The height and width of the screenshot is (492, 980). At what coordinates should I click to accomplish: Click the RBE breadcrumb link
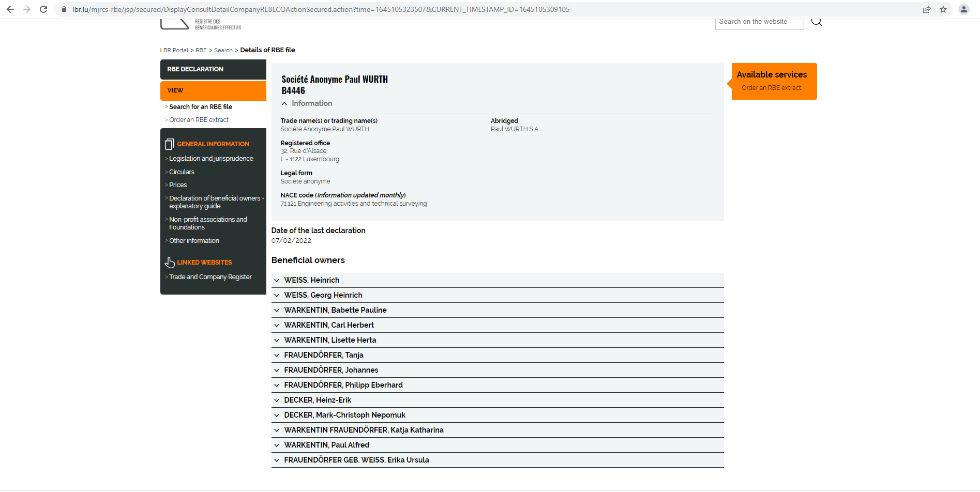pos(201,50)
